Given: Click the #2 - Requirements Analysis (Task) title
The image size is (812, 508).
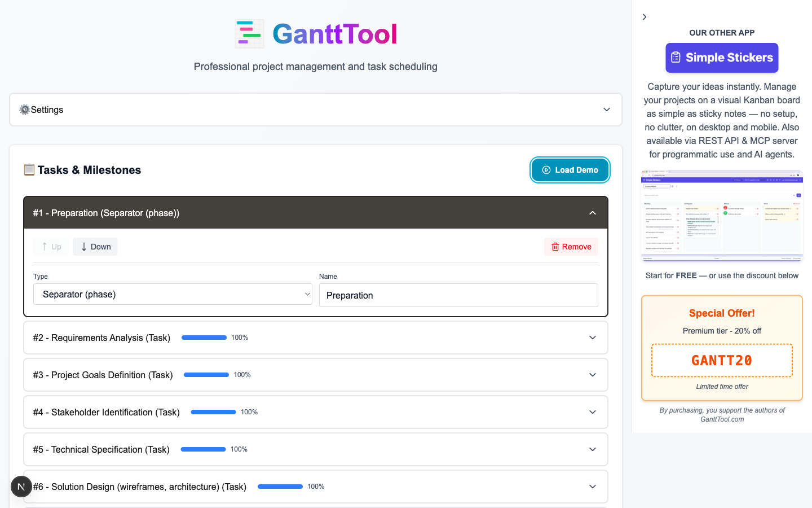Looking at the screenshot, I should 101,338.
